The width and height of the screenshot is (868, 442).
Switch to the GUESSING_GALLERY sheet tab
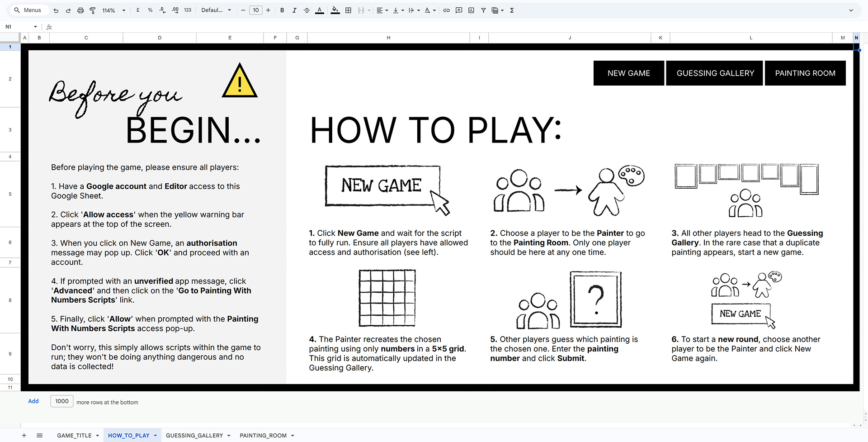[x=194, y=436]
